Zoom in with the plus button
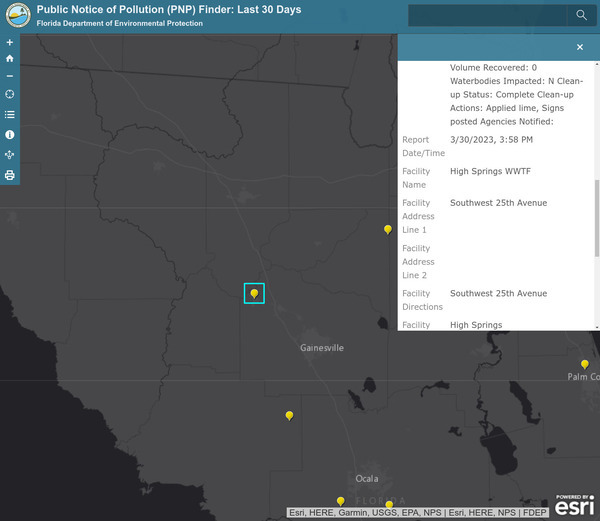 click(x=10, y=42)
